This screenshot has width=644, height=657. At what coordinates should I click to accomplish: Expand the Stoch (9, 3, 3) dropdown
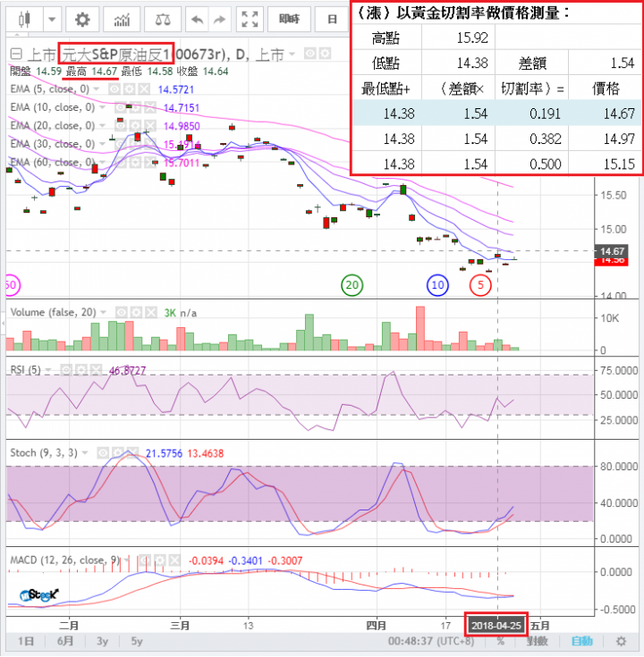(x=85, y=453)
